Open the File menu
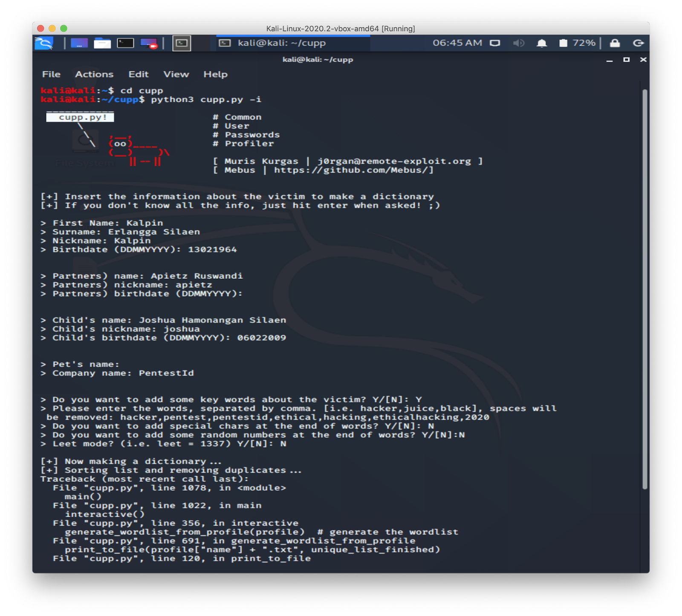The height and width of the screenshot is (616, 682). tap(51, 74)
